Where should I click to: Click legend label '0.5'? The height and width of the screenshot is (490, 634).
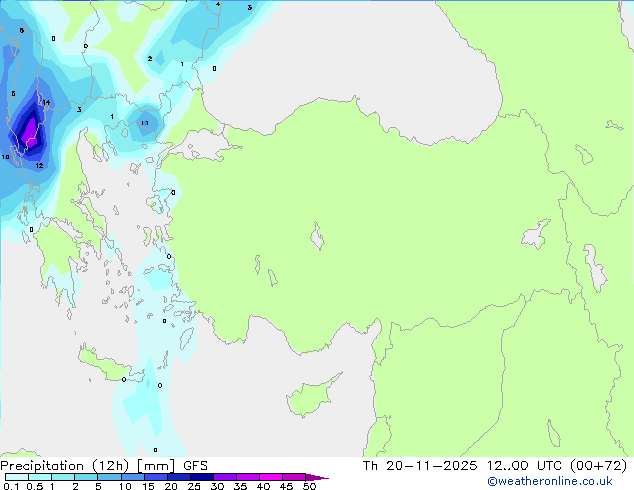[x=34, y=486]
